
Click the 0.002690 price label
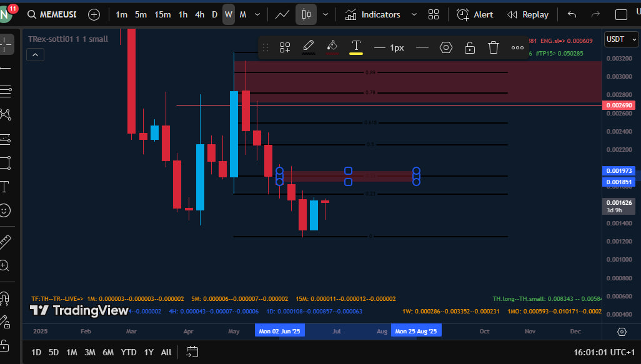pyautogui.click(x=619, y=106)
